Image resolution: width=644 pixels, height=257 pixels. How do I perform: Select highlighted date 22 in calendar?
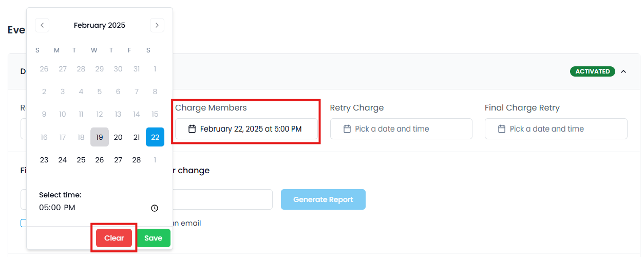click(x=155, y=137)
